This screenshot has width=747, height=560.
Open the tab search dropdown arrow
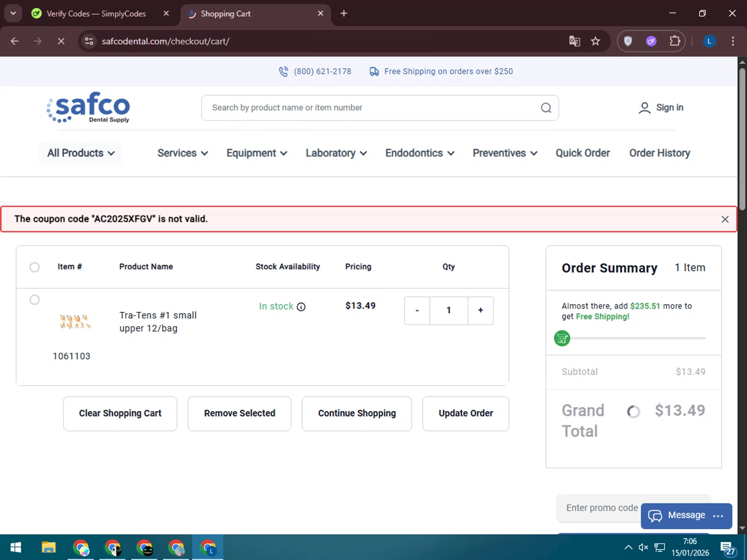pos(13,13)
